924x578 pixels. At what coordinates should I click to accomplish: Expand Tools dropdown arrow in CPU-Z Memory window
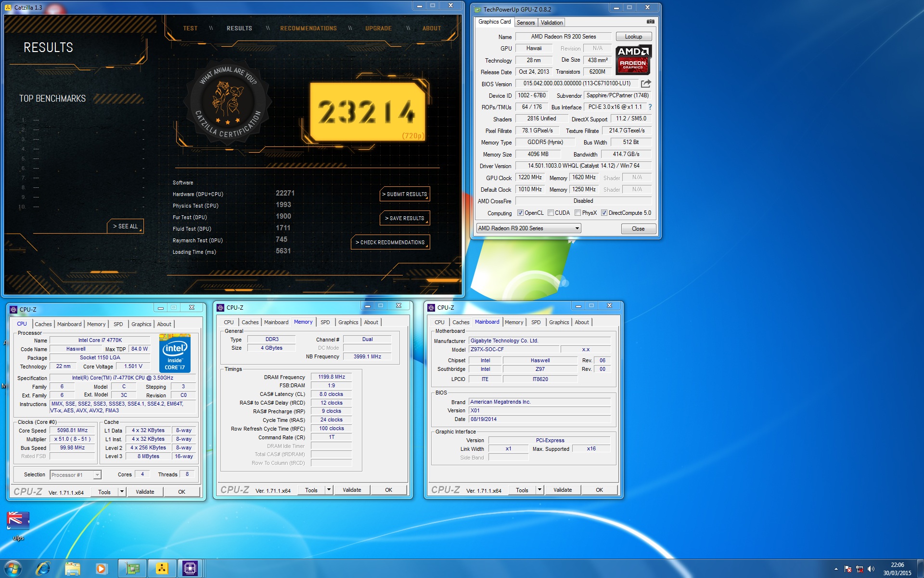(x=329, y=490)
